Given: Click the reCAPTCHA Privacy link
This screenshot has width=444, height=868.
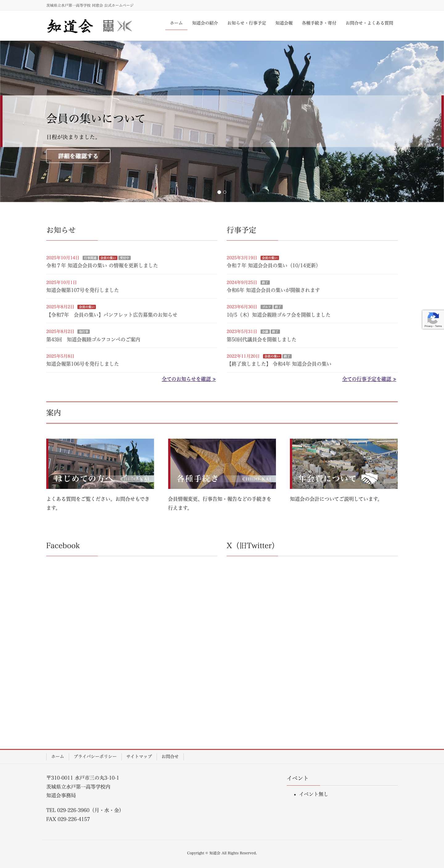Looking at the screenshot, I should tap(428, 326).
